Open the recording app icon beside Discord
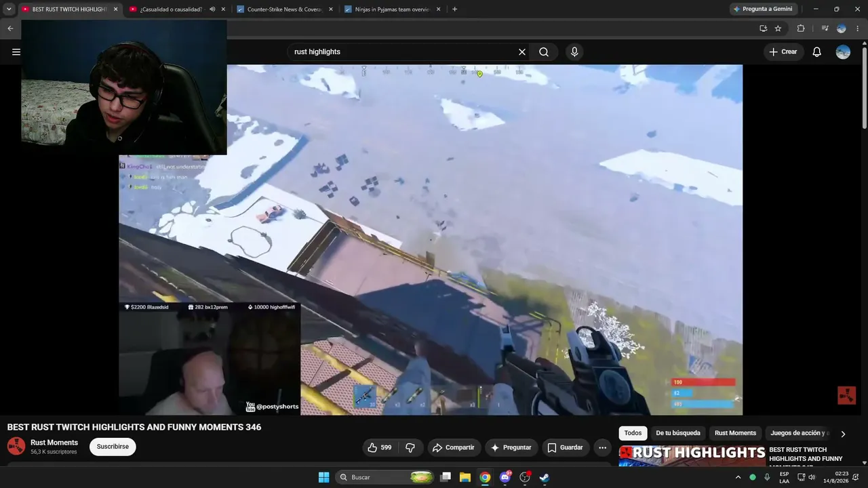 click(524, 477)
